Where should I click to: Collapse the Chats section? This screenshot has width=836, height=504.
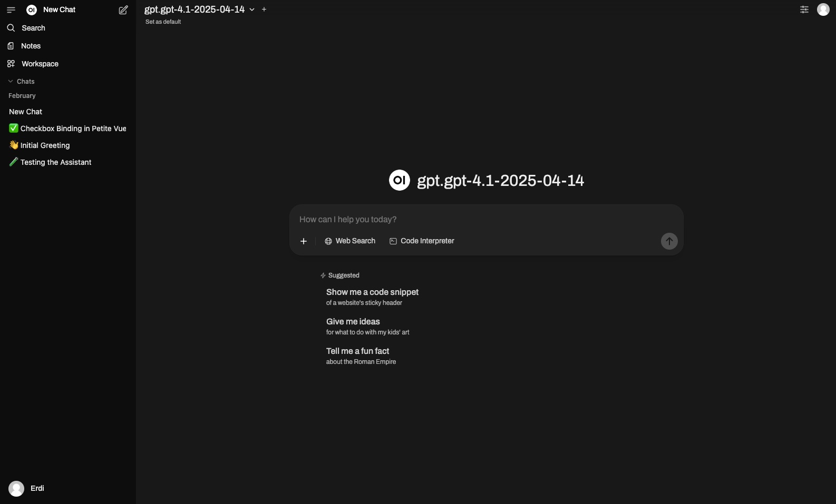pyautogui.click(x=22, y=82)
